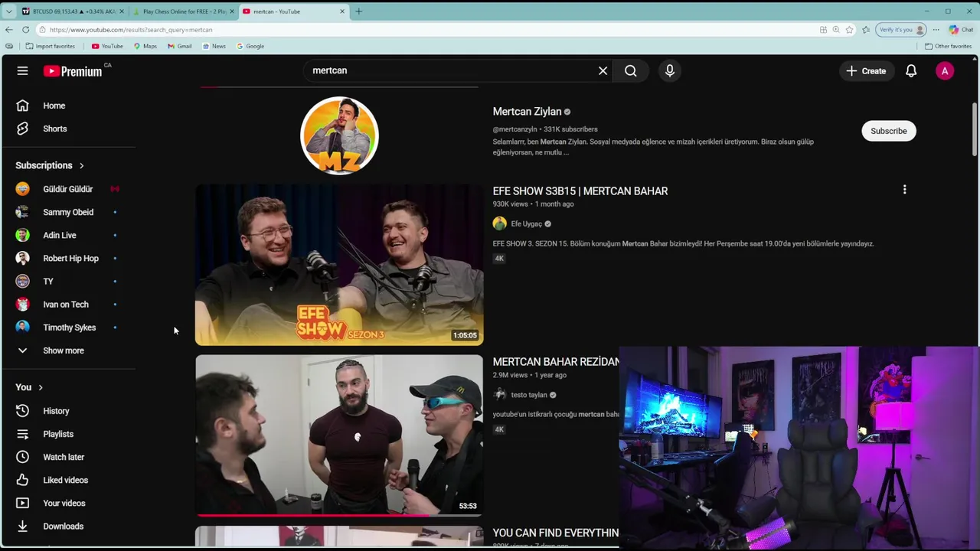Clear the search box with the X icon
The height and width of the screenshot is (551, 980).
click(603, 70)
